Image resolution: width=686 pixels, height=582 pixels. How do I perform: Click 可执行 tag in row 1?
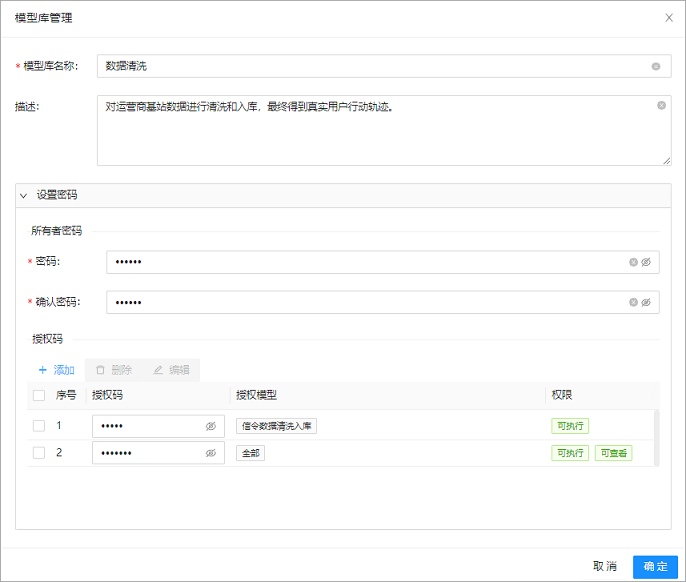click(x=570, y=426)
